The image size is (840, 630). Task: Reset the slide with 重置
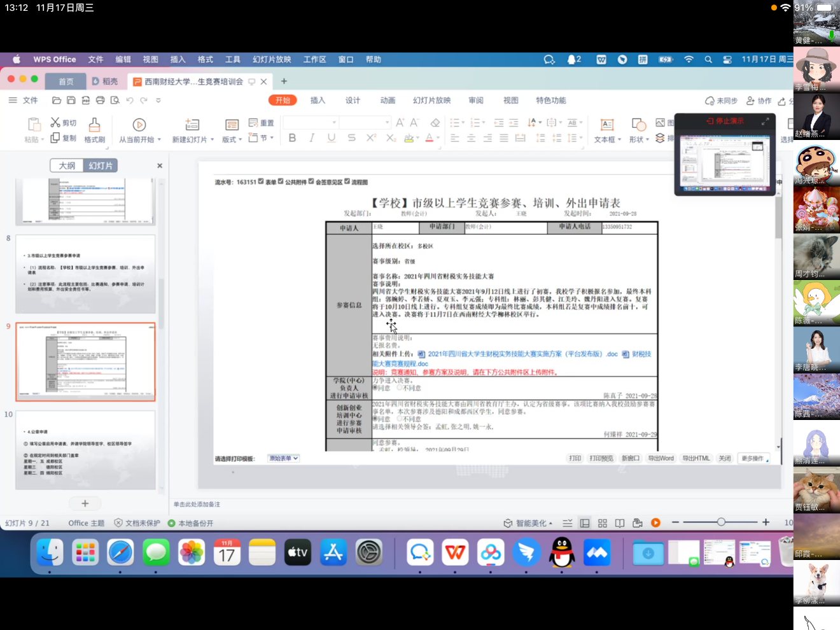coord(261,123)
